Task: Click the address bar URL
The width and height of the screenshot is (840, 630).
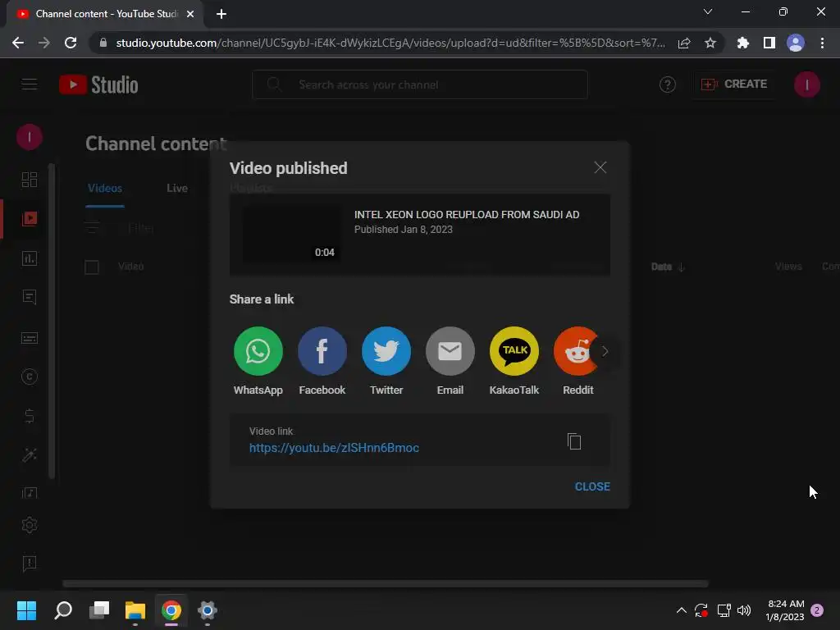Action: tap(390, 43)
